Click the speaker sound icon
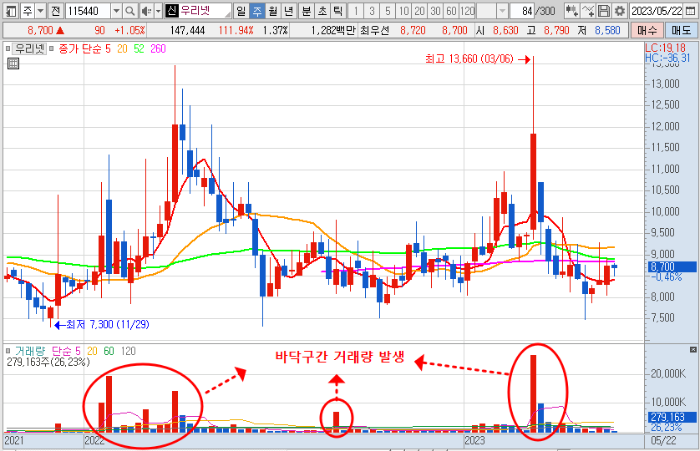Image resolution: width=700 pixels, height=451 pixels. (146, 10)
